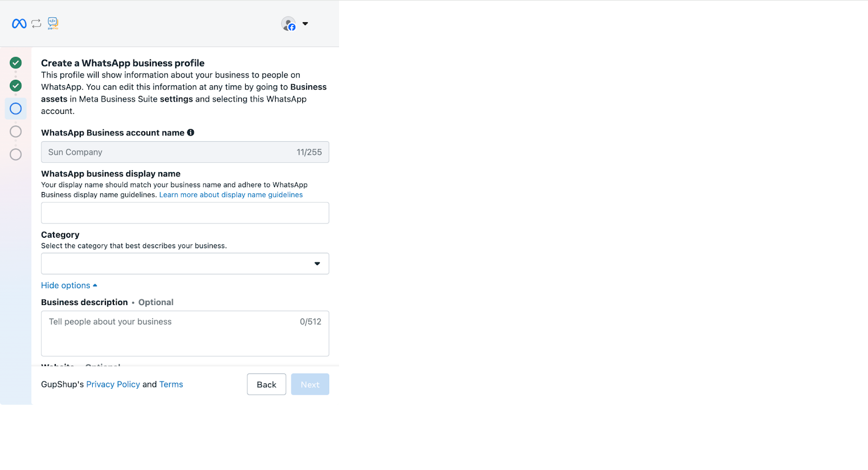This screenshot has height=470, width=868.
Task: Open GupShup's Privacy Policy link
Action: [x=113, y=384]
